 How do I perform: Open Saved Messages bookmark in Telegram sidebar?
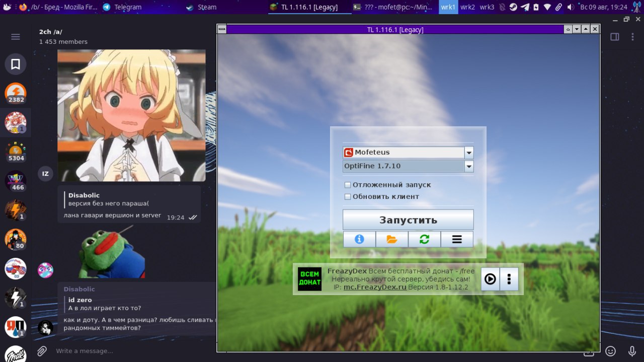click(x=16, y=64)
